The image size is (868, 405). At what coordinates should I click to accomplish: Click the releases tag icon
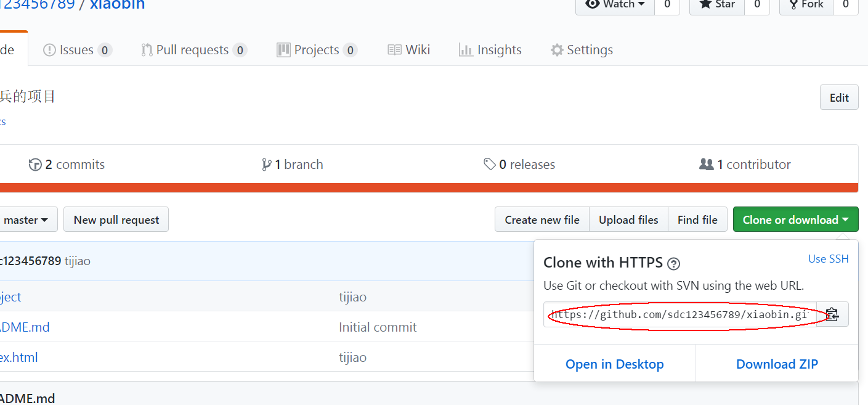pos(490,165)
